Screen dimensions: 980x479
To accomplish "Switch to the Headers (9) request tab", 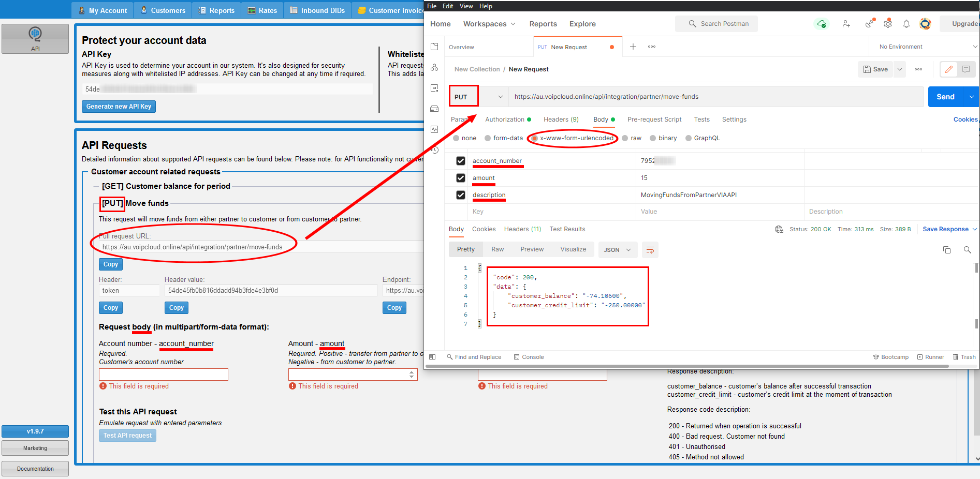I will (x=561, y=119).
